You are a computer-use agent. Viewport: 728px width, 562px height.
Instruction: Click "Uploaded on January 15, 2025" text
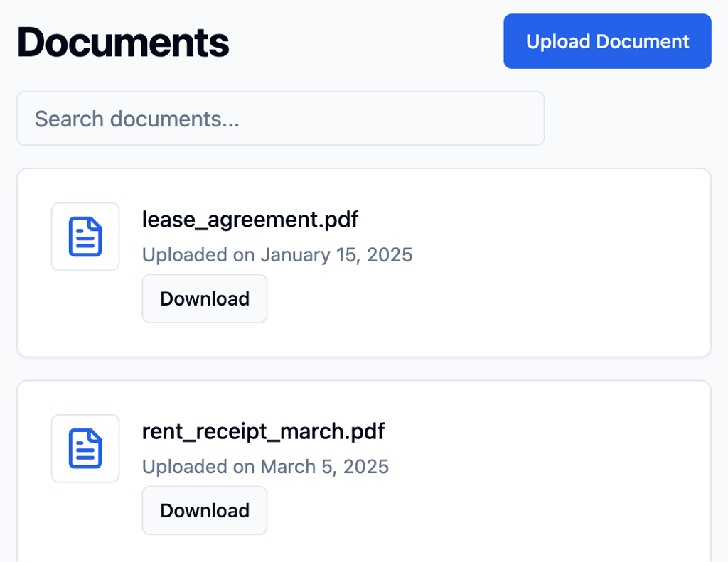click(x=277, y=255)
